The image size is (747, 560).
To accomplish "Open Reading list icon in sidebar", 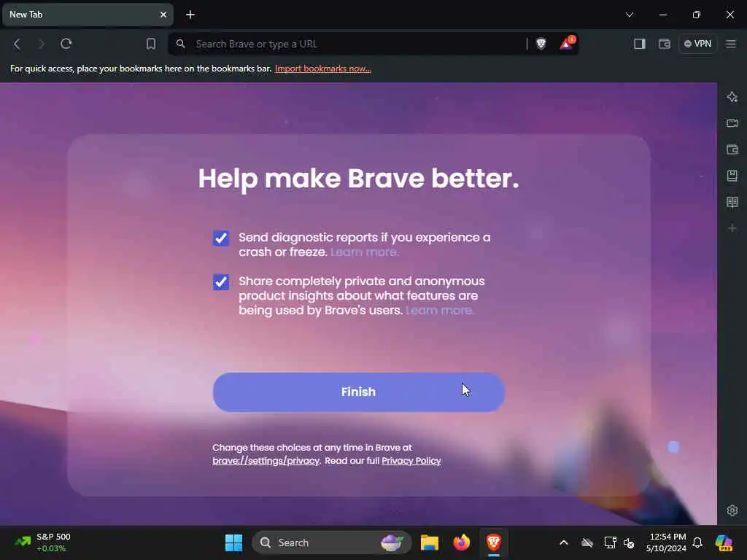I will click(x=732, y=202).
